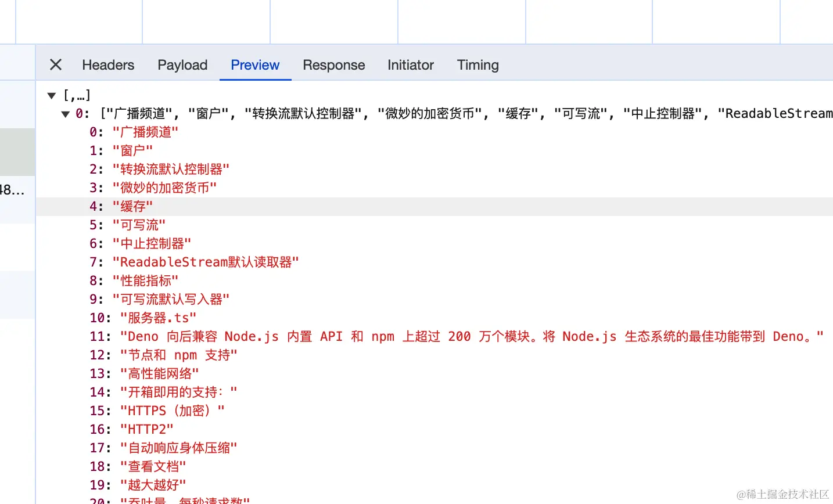Viewport: 833px width, 504px height.
Task: Click the "可写流默认写入器" entry
Action: click(171, 299)
